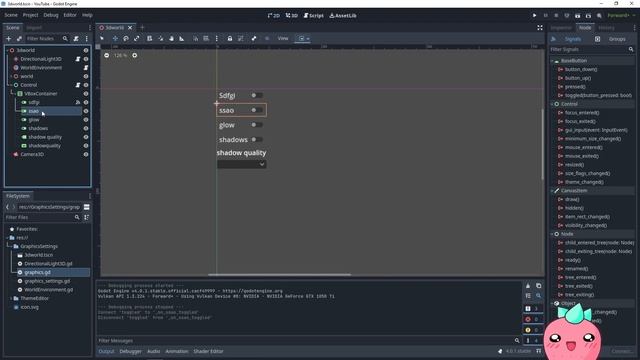Sort files in the FileSystem dock
The height and width of the screenshot is (360, 640).
pos(87,217)
